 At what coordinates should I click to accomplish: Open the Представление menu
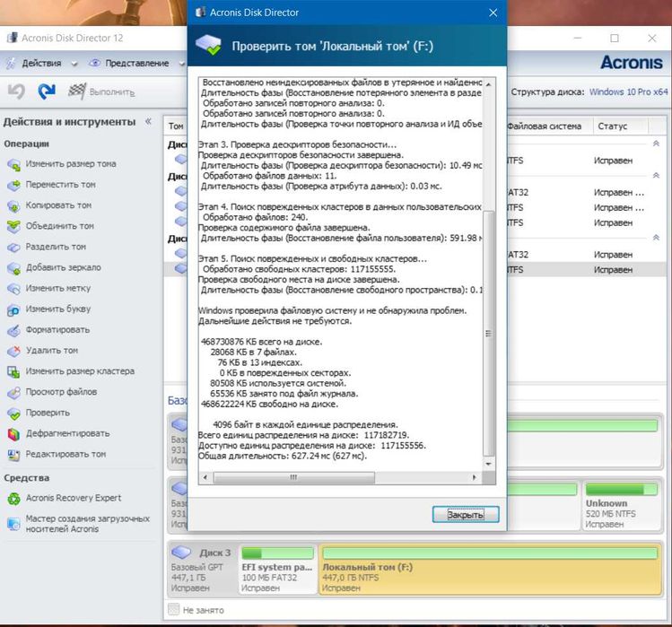(136, 64)
